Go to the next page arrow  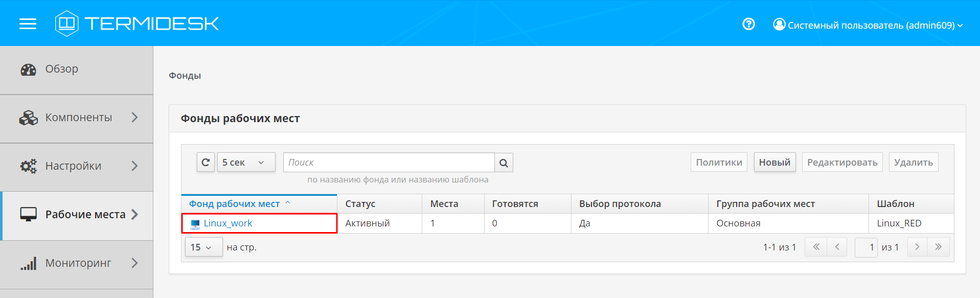click(x=917, y=247)
